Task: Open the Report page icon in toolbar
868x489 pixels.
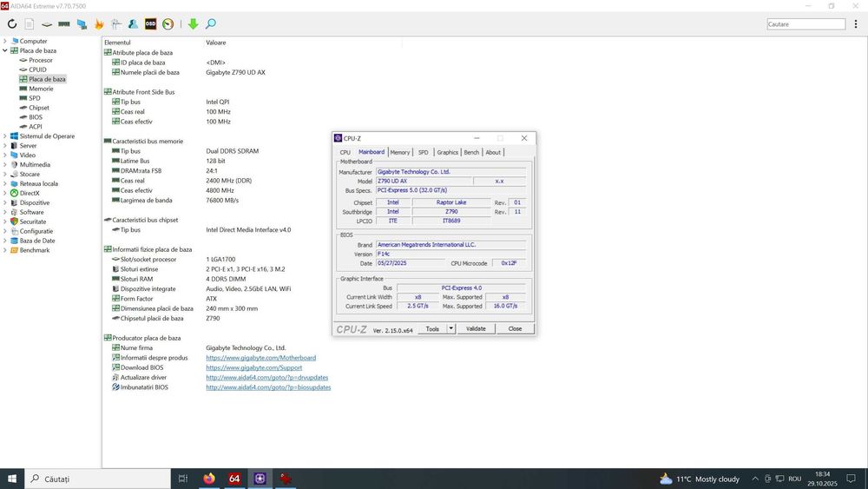Action: pos(30,23)
